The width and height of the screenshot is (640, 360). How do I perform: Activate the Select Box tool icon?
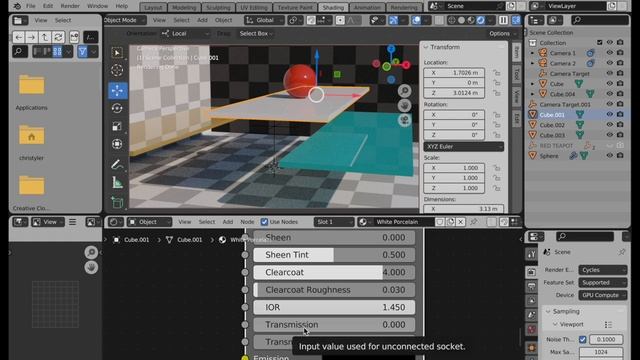118,53
